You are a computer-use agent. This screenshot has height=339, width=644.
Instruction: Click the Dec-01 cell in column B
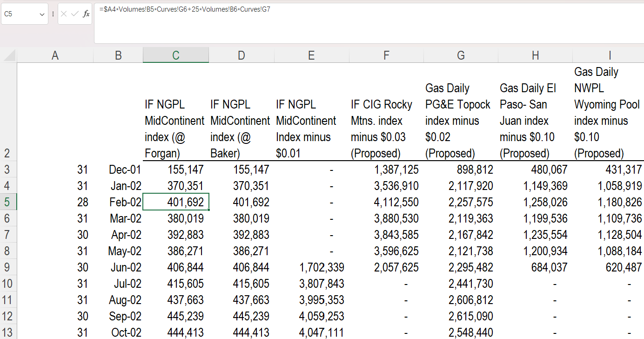(x=118, y=169)
